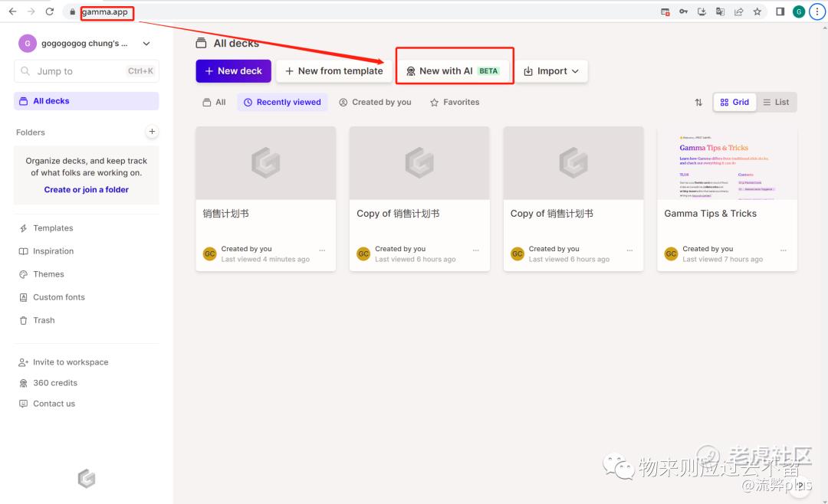This screenshot has height=504, width=828.
Task: Reload the gamma.app page
Action: [50, 11]
